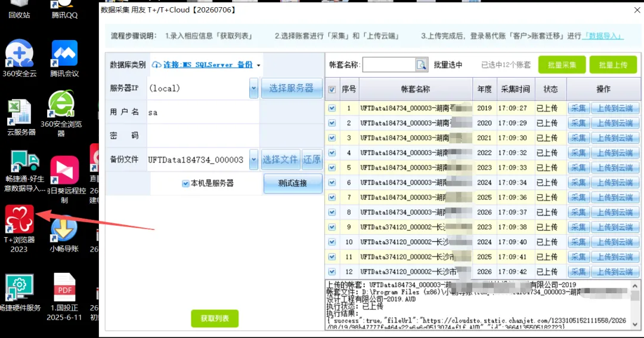Viewport: 644px width, 338px height.
Task: Click 采集 button for row 8
Action: click(x=578, y=212)
